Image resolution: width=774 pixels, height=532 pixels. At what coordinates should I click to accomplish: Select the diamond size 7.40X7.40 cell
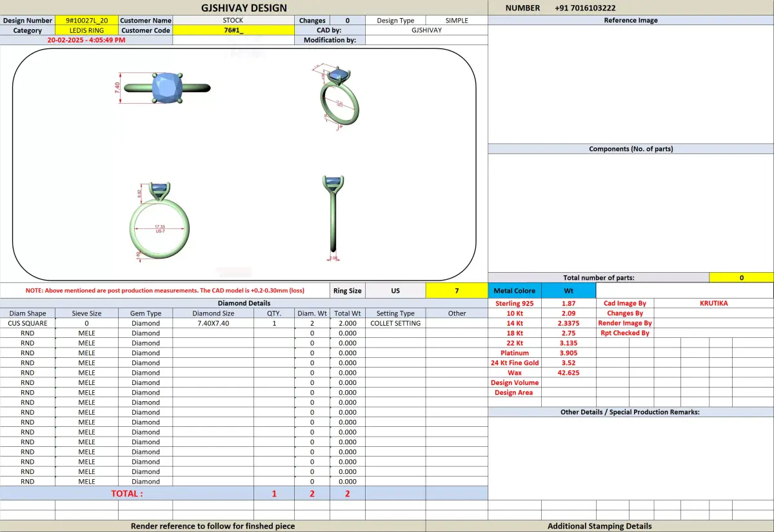pos(213,323)
